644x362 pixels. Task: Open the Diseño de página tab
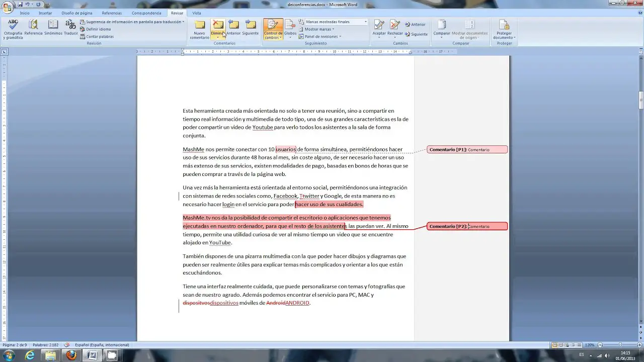pyautogui.click(x=76, y=13)
